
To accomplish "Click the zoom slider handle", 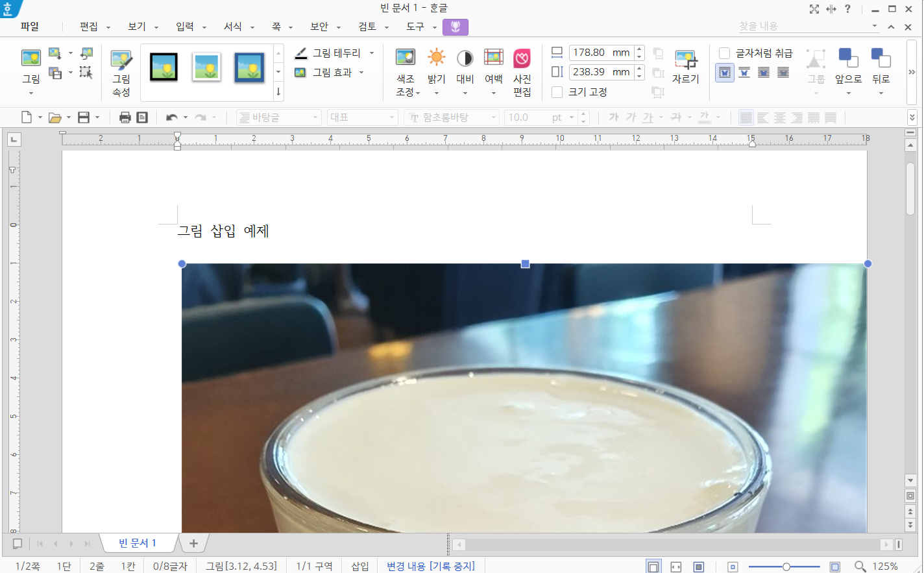I will [x=786, y=567].
